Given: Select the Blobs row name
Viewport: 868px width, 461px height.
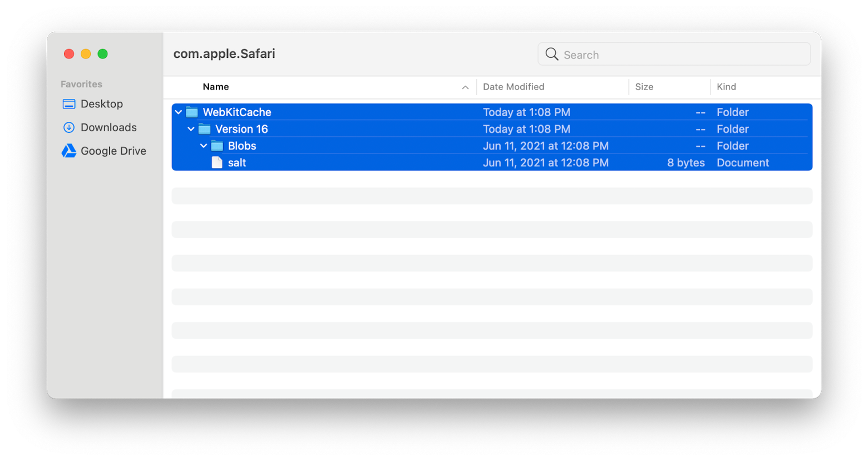Looking at the screenshot, I should [x=242, y=146].
